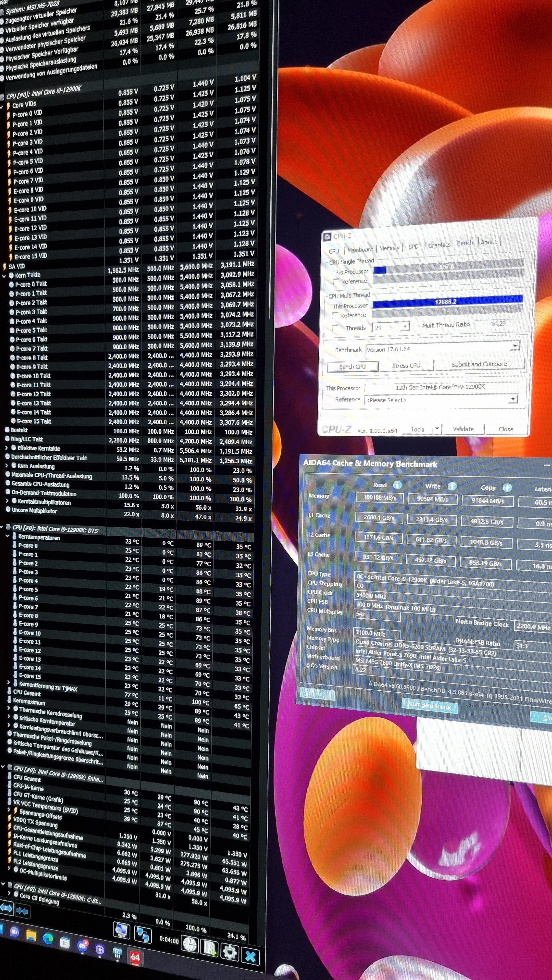Open the Tools dropdown arrow in CPU-Z
The image size is (552, 980).
coord(437,429)
